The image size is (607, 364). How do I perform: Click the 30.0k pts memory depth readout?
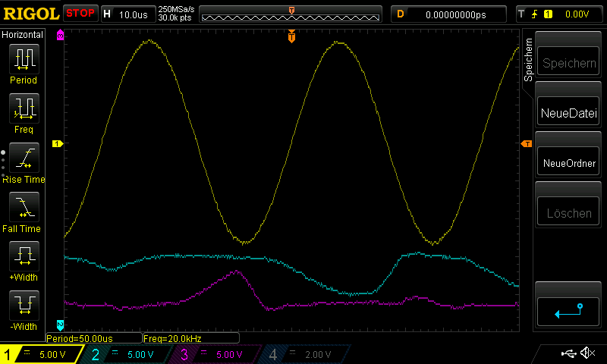pos(175,17)
